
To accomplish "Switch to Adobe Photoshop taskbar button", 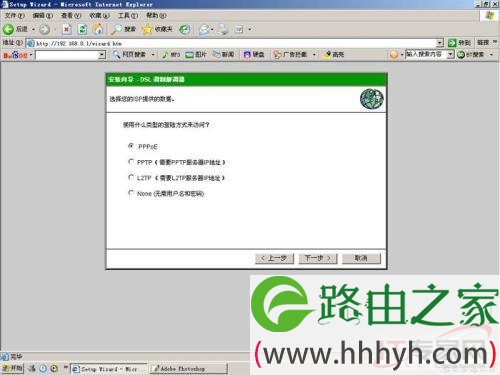I will [x=188, y=369].
